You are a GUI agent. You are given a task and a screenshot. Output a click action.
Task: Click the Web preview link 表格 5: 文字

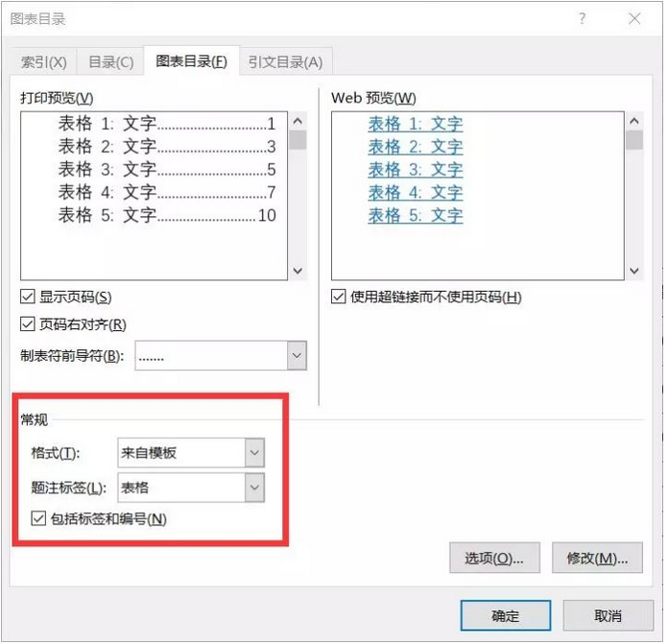coord(416,216)
